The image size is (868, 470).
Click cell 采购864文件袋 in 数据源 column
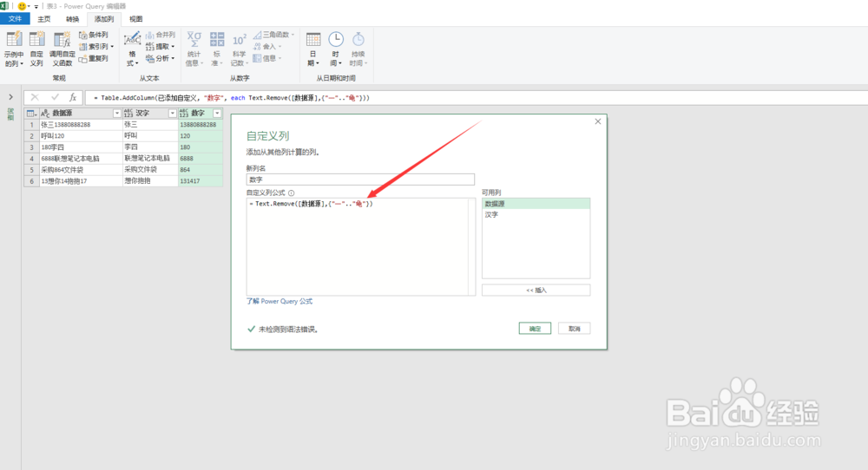[82, 170]
